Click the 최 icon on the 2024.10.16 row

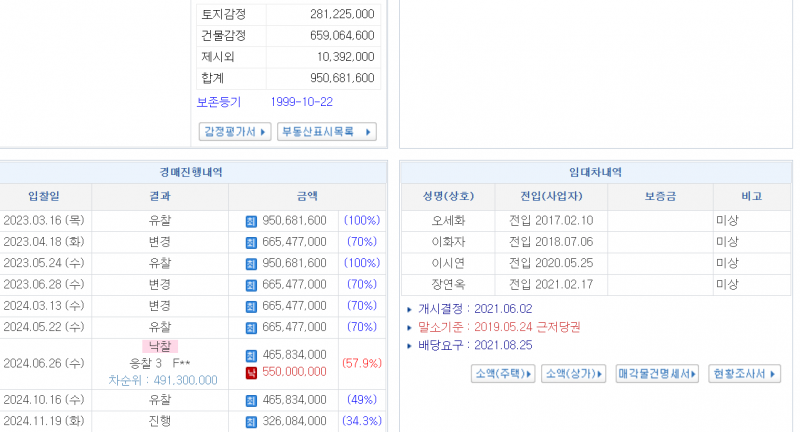251,400
